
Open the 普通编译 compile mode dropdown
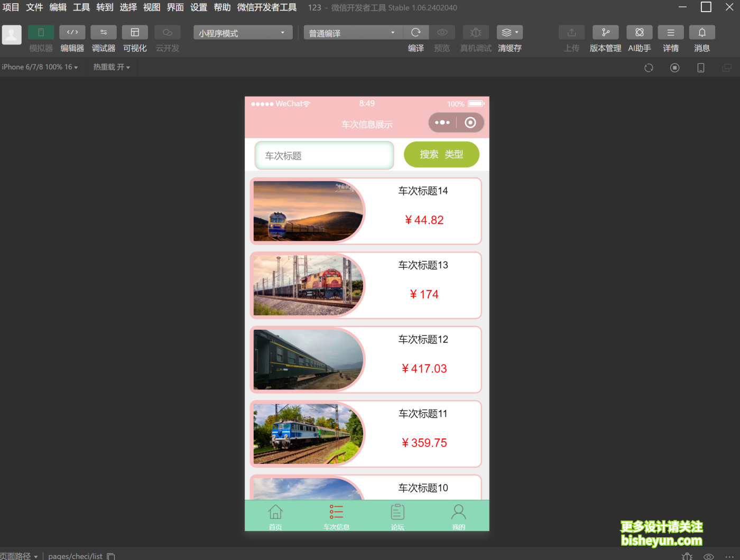click(352, 32)
